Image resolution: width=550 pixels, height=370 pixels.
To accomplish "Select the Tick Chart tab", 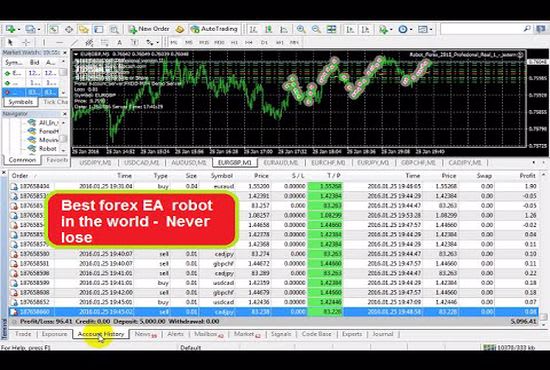I will (x=55, y=102).
